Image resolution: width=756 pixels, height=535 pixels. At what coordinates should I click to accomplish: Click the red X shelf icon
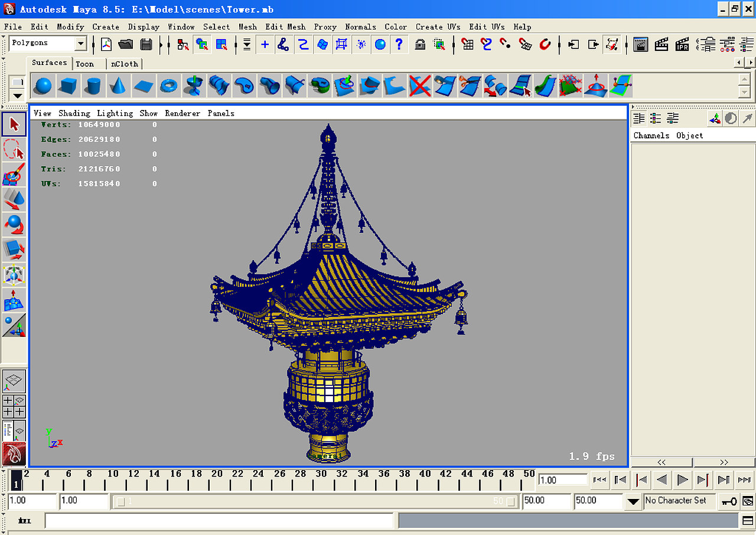coord(420,86)
